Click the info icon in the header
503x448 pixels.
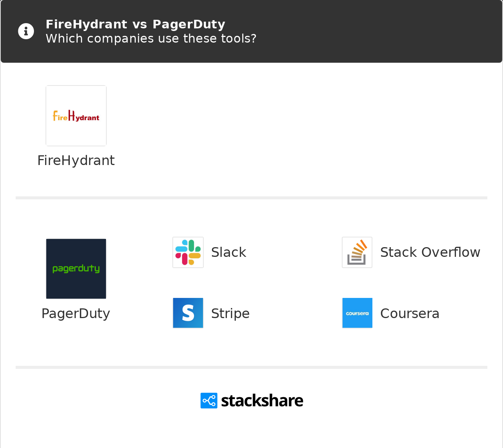point(26,31)
